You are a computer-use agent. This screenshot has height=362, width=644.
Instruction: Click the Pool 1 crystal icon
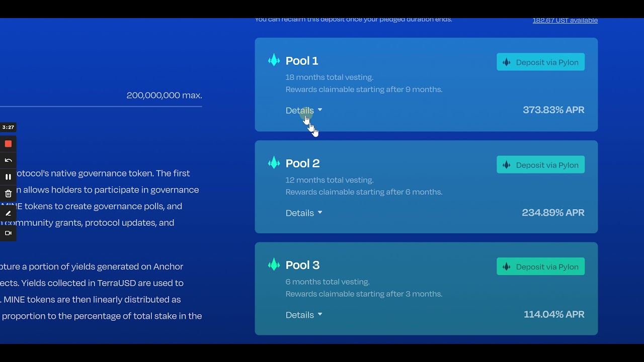pos(274,60)
